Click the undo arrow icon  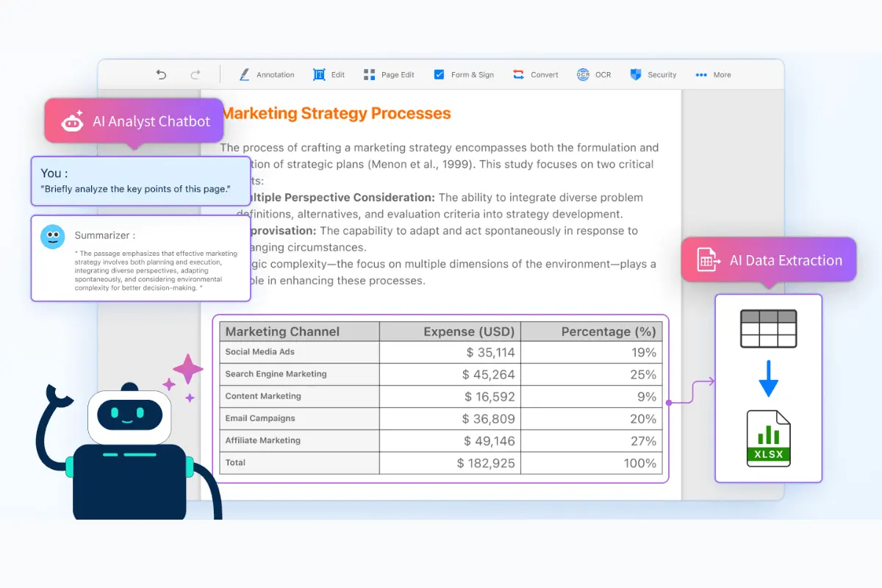click(x=161, y=74)
